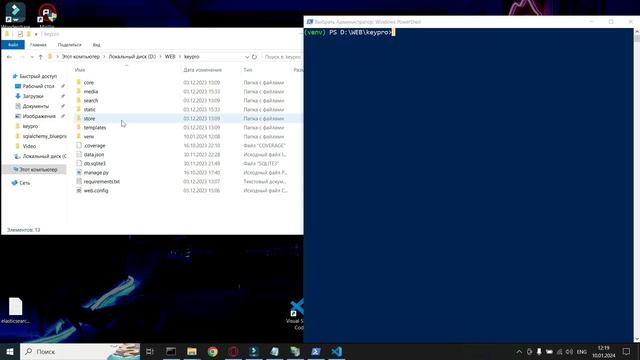
Task: Open Рабочий стол in the sidebar
Action: (38, 86)
